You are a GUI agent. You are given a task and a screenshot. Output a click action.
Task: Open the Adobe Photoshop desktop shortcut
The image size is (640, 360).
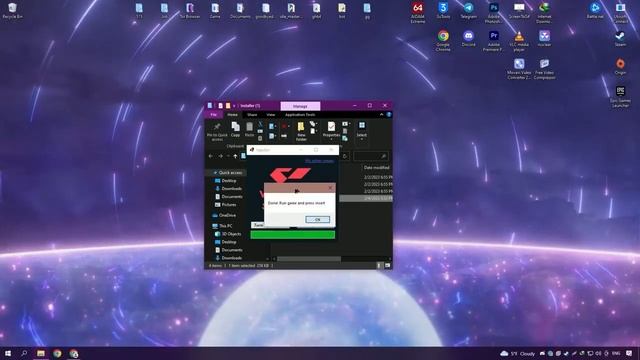pyautogui.click(x=493, y=13)
